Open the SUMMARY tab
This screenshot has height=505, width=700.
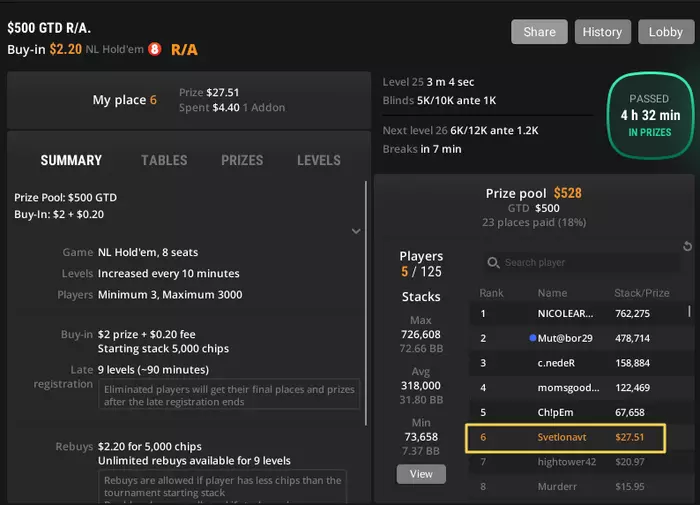(x=71, y=160)
